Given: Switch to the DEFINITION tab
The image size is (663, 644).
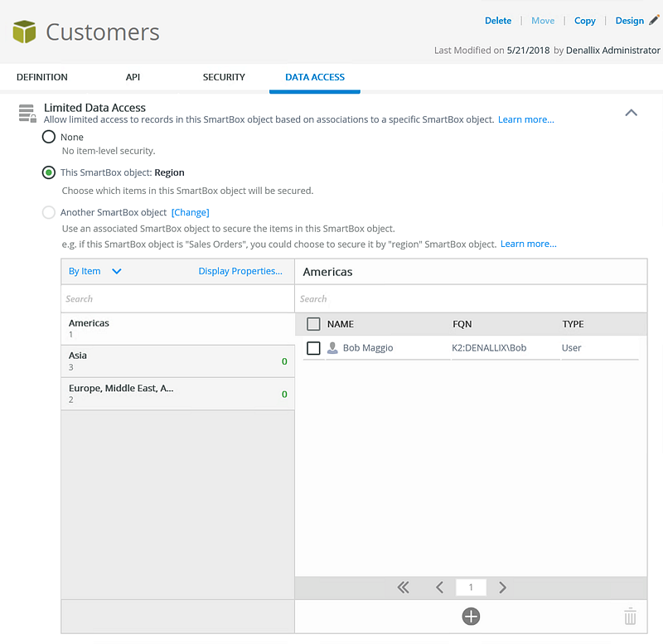Looking at the screenshot, I should tap(42, 77).
